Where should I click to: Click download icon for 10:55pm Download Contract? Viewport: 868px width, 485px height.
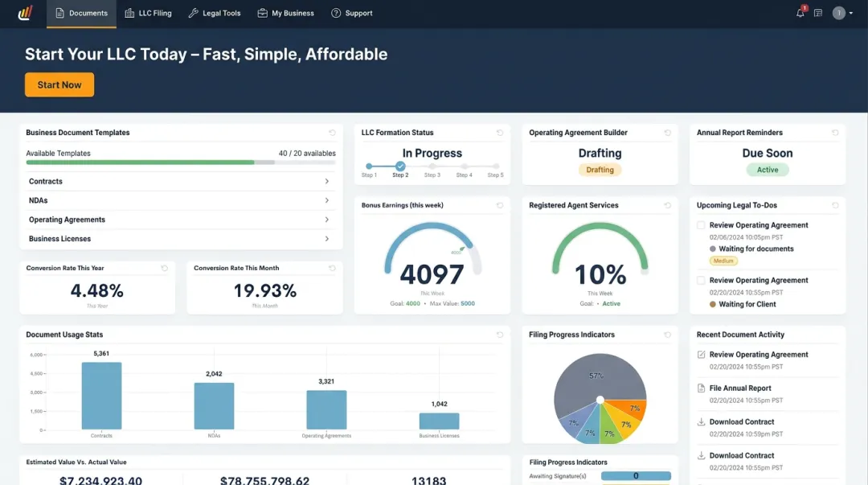click(702, 455)
